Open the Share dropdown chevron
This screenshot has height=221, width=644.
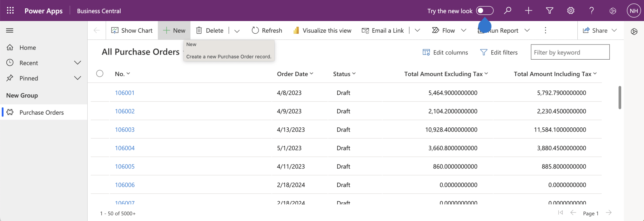click(x=614, y=31)
